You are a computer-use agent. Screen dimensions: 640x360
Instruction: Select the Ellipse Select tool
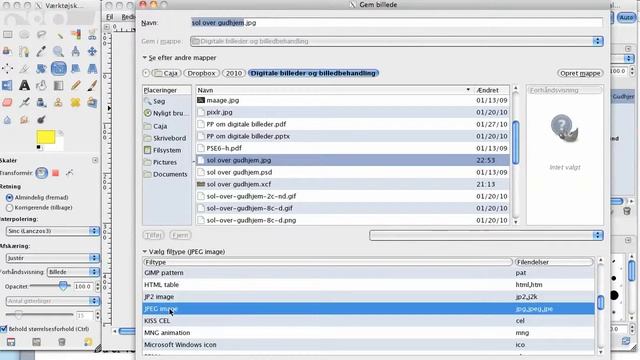coord(24,35)
